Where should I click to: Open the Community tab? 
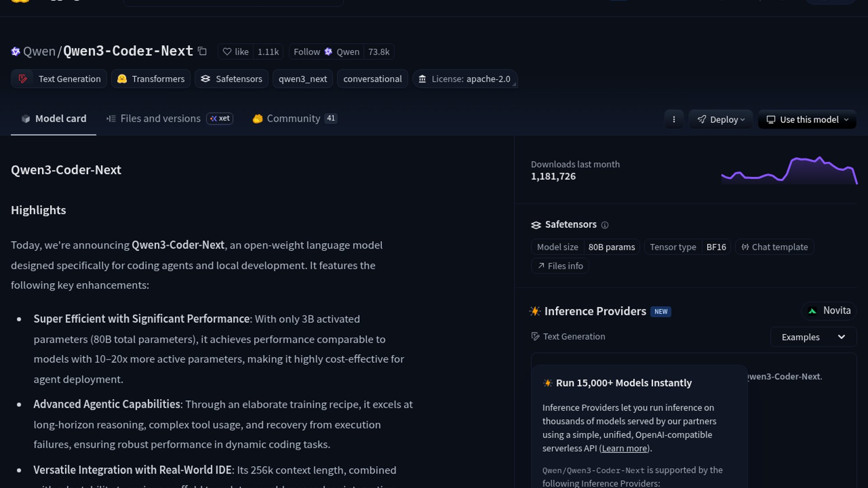293,119
